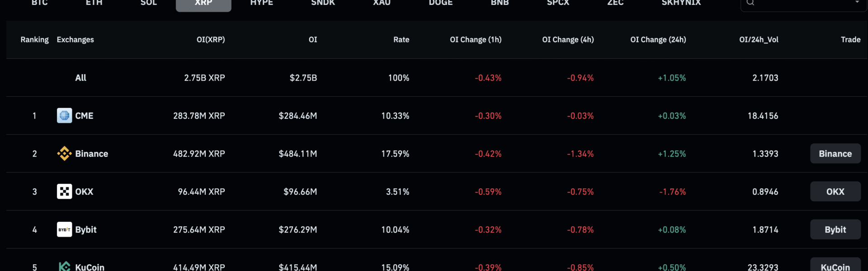Image resolution: width=868 pixels, height=271 pixels.
Task: Open the Bybit trade button
Action: click(835, 229)
